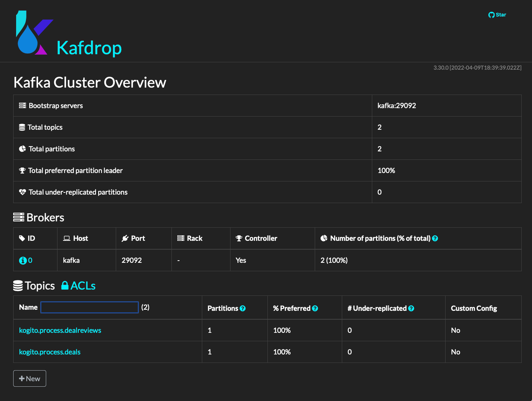Viewport: 532px width, 401px height.
Task: Open the kogito.process.dealreviews topic
Action: click(60, 330)
